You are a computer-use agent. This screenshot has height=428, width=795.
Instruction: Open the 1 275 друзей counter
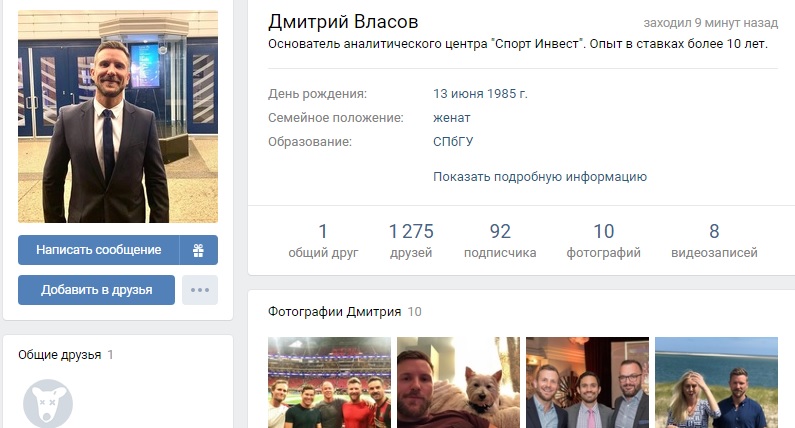point(411,241)
